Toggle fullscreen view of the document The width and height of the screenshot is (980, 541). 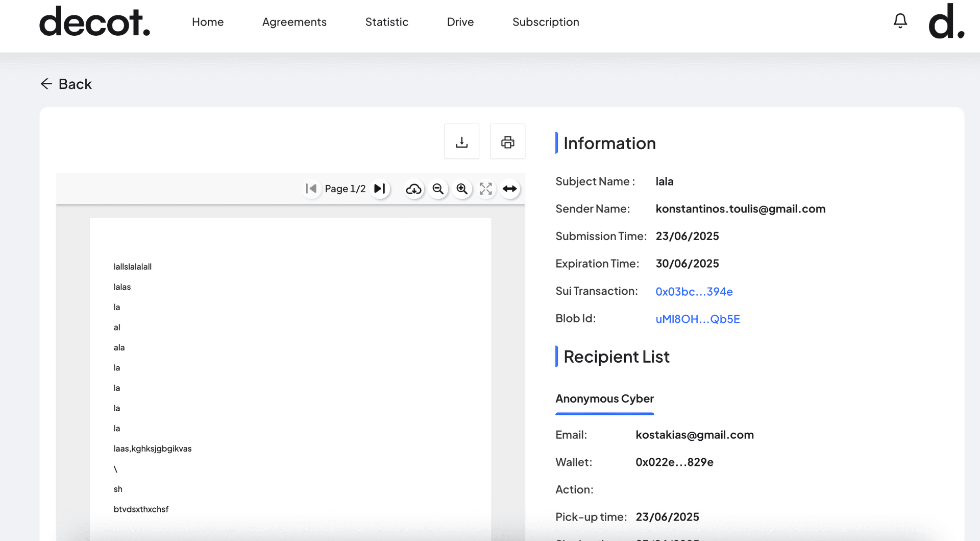coord(486,189)
